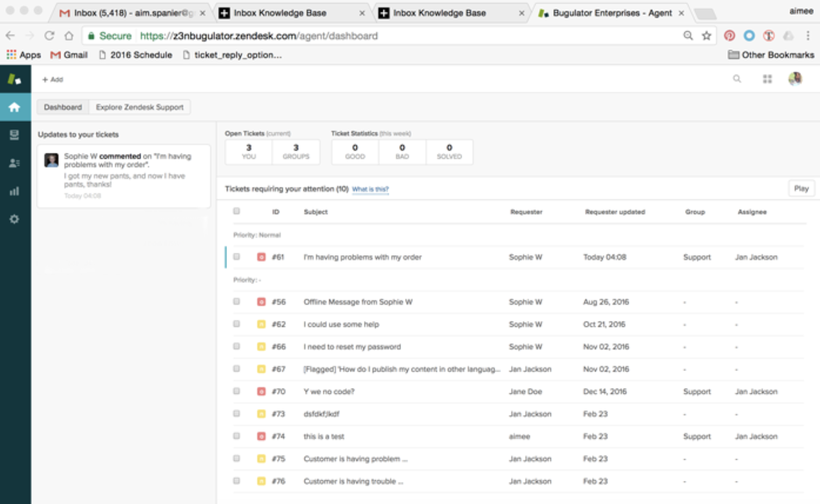
Task: Open Chrome's three-dot menu
Action: point(807,36)
